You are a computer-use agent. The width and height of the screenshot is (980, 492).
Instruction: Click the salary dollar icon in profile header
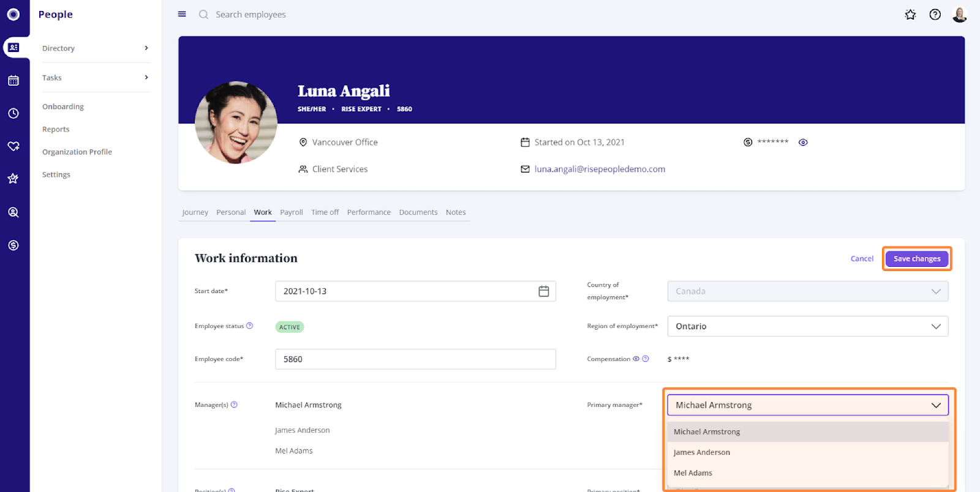click(x=748, y=142)
